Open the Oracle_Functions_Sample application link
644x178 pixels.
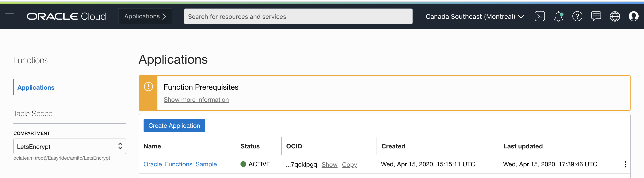point(180,164)
